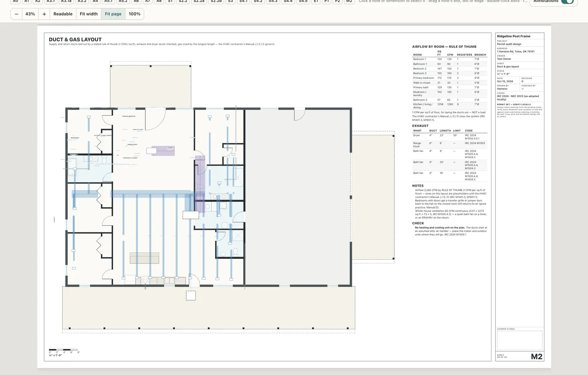Click the graphic scale bar below the plan

pos(63,349)
